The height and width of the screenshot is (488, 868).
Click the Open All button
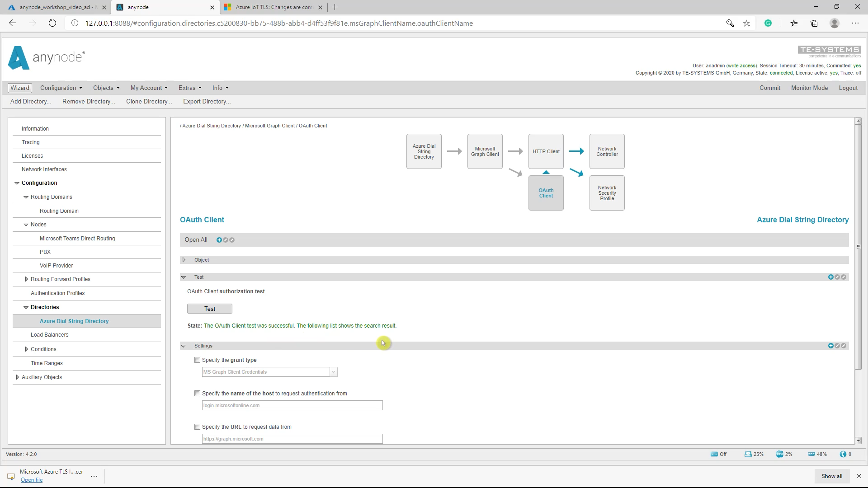click(x=196, y=240)
